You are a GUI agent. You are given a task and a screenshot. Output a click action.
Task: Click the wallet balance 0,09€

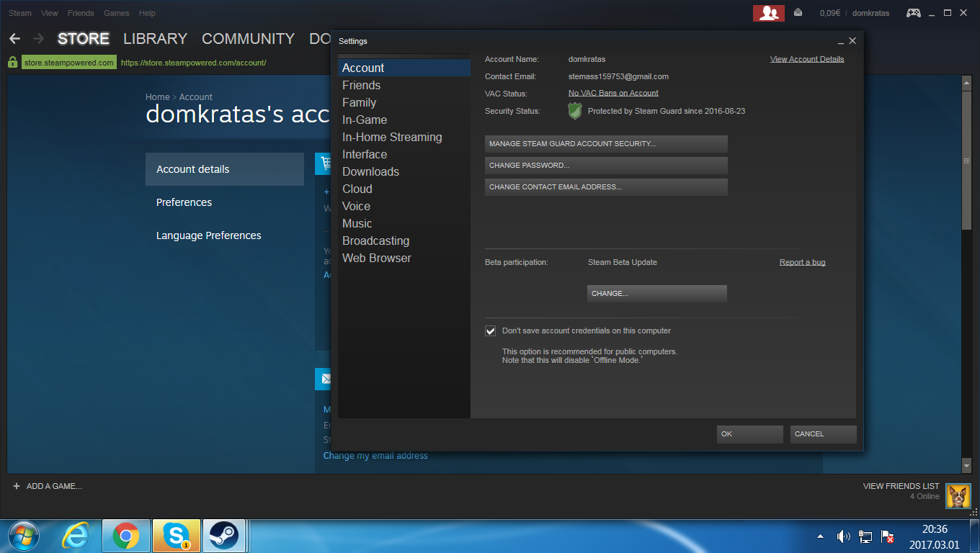830,13
